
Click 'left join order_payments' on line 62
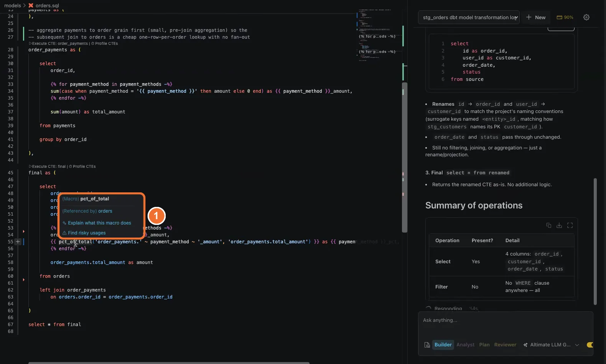point(73,290)
